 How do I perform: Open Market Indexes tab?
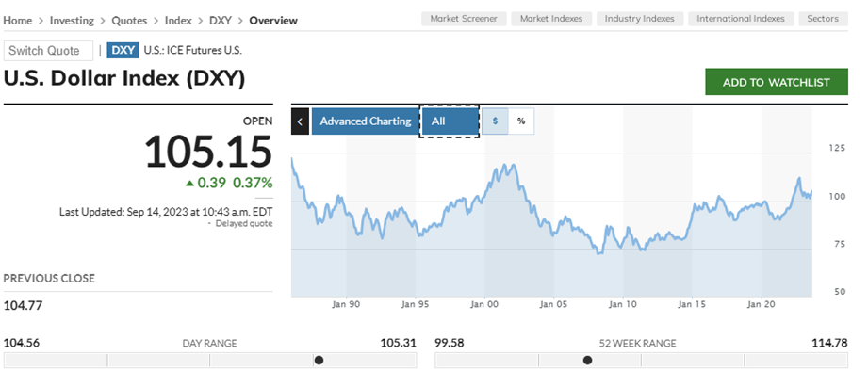(x=551, y=19)
